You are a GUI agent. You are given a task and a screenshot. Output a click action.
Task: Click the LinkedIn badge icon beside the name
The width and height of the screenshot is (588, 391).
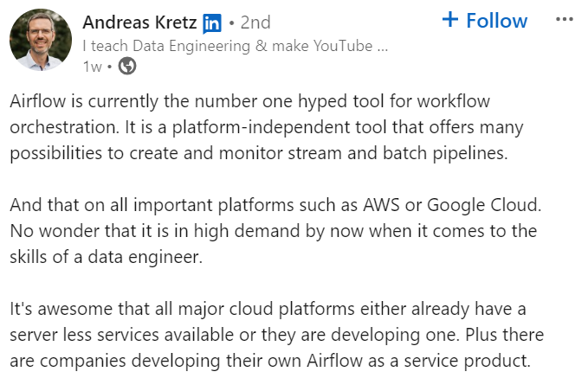point(212,22)
